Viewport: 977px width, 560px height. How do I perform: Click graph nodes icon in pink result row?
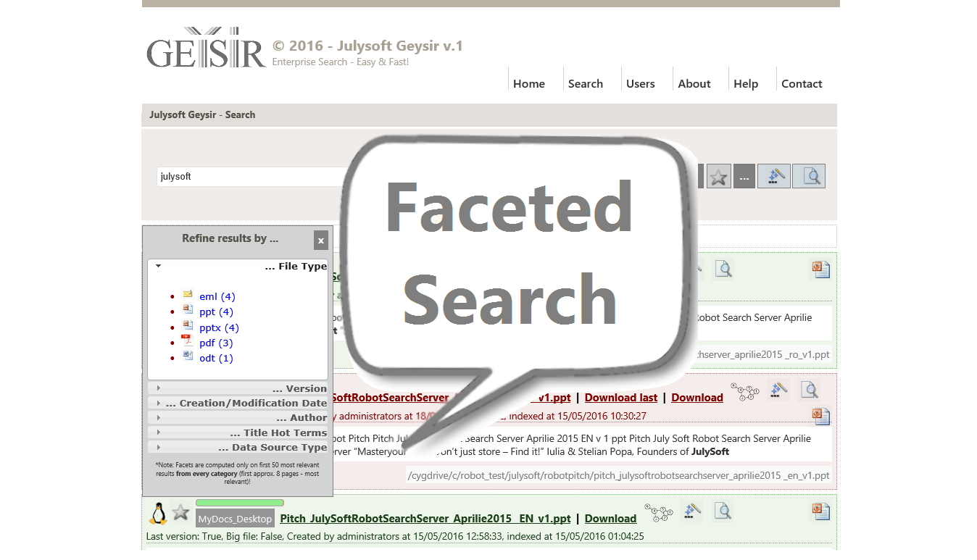click(744, 392)
